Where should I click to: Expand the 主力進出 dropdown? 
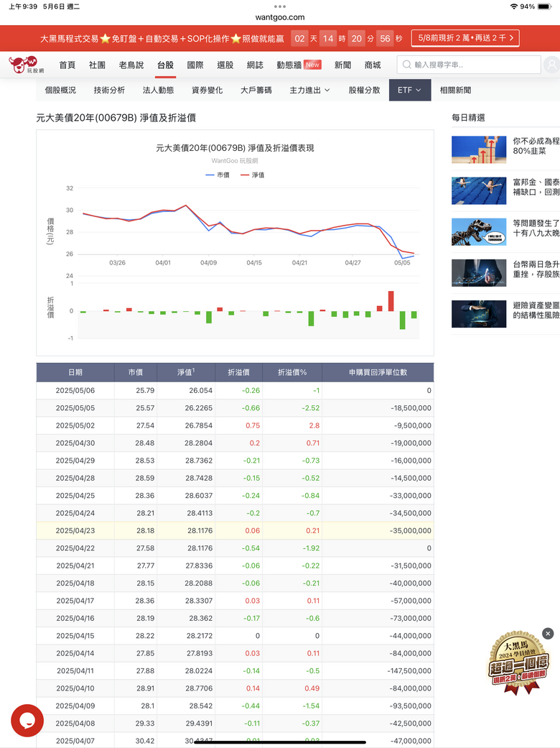tap(309, 90)
